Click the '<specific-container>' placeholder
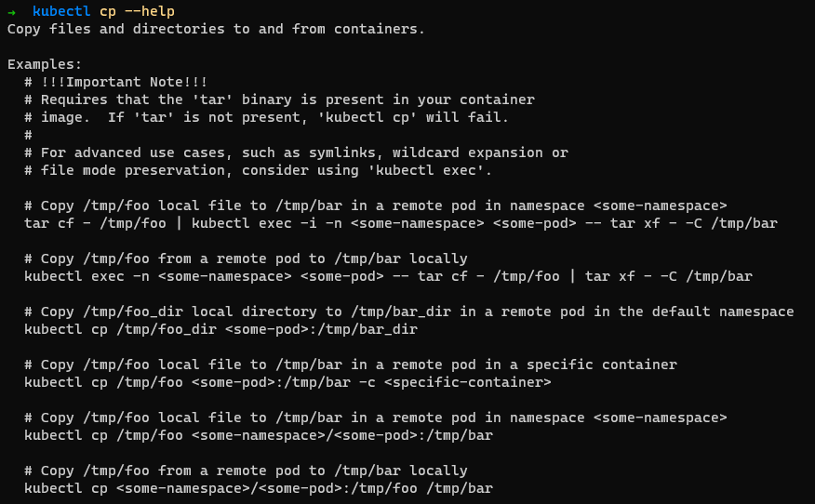Screen dimensions: 815x504 point(468,382)
